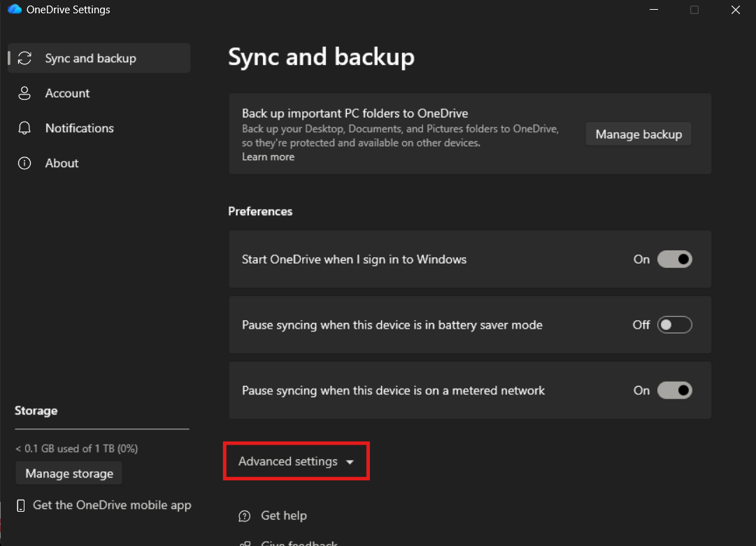Click 'Back up important PC folders to OneDrive' title

[355, 113]
